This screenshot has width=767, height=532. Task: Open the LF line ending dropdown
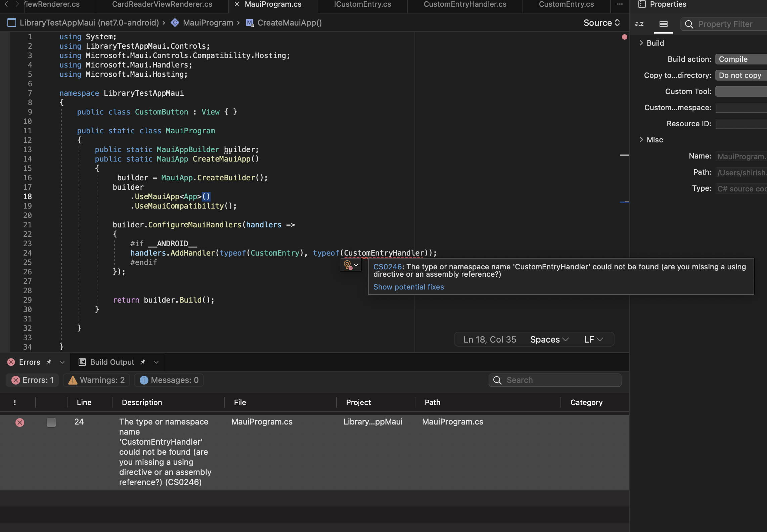(x=593, y=340)
